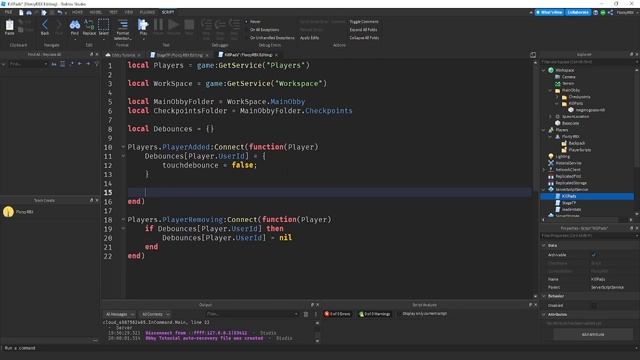Screen dimensions: 640x360
Task: Click the undo arrow in the title toolbar
Action: 60,13
